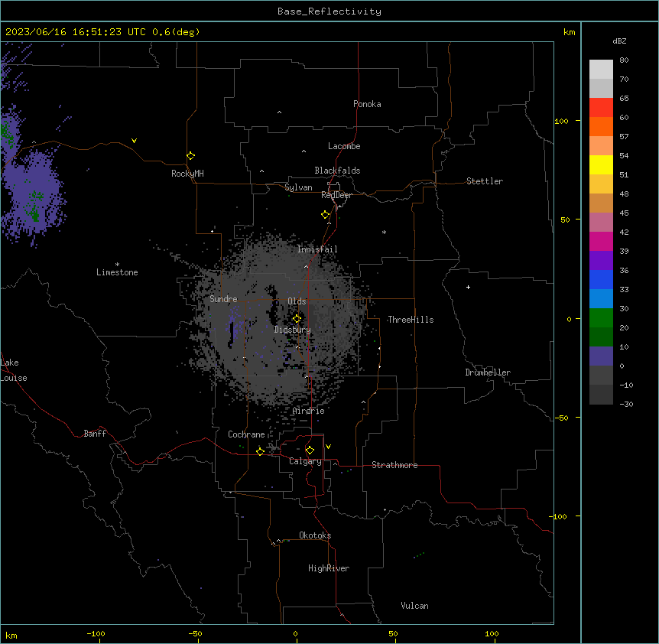
Task: Select the yellow V marker east of Calgary
Action: pos(328,447)
